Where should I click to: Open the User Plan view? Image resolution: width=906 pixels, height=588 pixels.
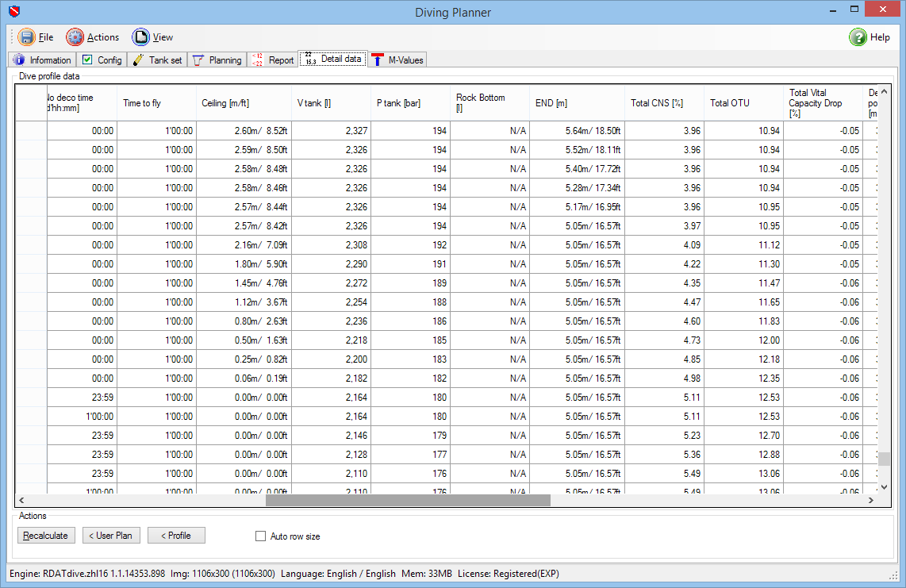pyautogui.click(x=111, y=535)
